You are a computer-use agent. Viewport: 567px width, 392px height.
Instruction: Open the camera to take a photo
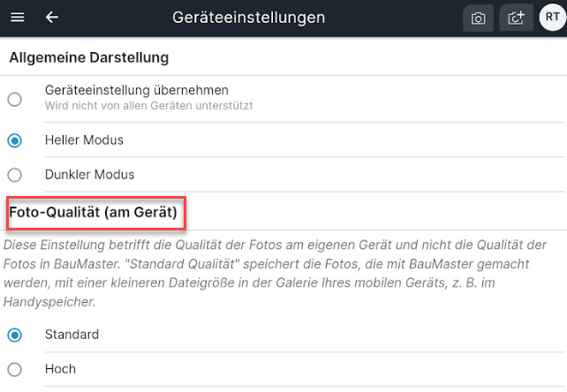coord(478,18)
